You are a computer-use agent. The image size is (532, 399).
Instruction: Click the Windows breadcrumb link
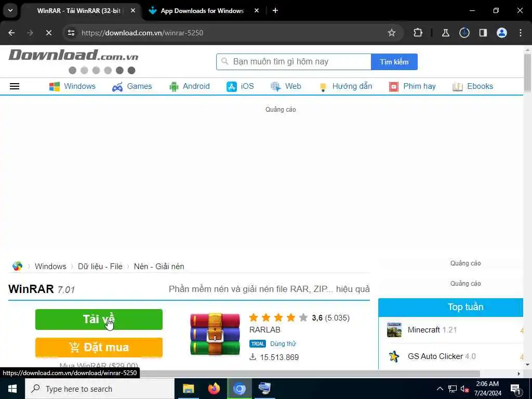tap(50, 267)
